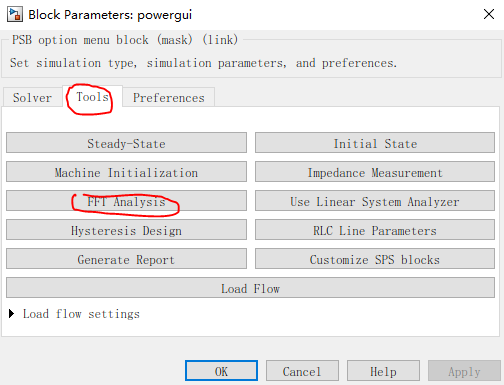504x385 pixels.
Task: Open Impedance Measurement tool
Action: 375,172
